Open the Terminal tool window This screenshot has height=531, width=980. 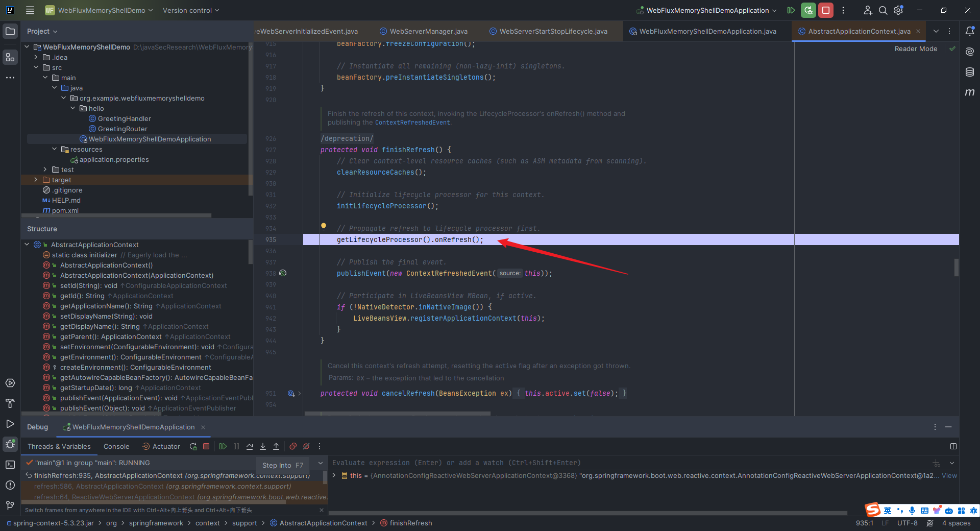point(10,465)
